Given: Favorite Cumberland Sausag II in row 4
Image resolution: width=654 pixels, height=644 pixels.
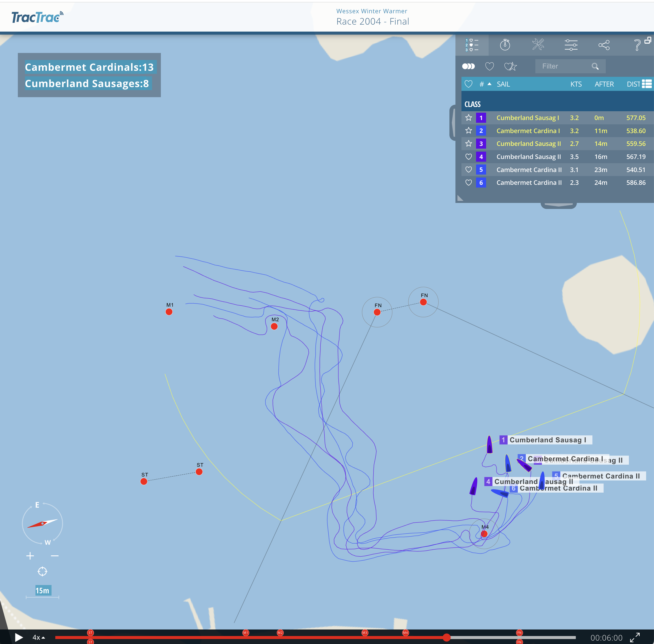Looking at the screenshot, I should [468, 157].
